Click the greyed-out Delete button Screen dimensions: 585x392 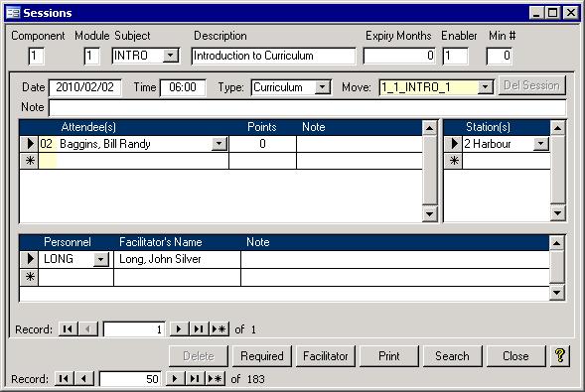pos(198,356)
